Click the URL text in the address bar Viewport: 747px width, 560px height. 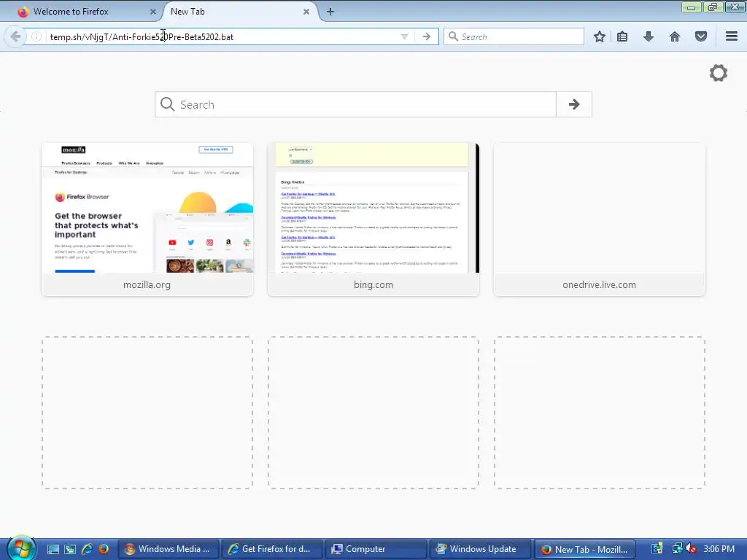tap(142, 37)
